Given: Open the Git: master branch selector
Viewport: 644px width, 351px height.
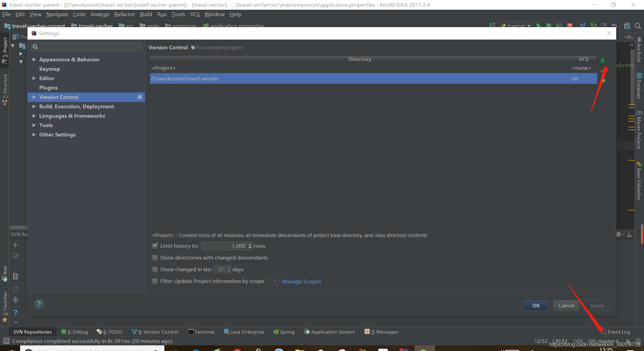Looking at the screenshot, I should 603,341.
